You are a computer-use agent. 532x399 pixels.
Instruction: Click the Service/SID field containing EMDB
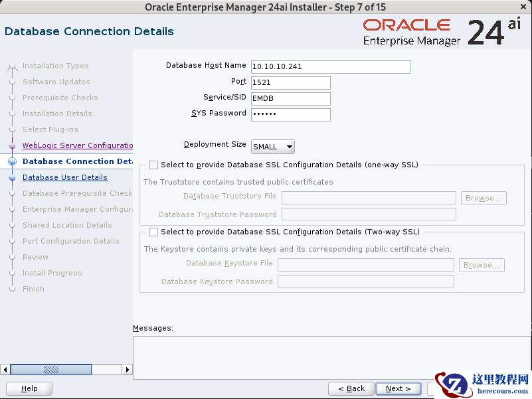[291, 99]
